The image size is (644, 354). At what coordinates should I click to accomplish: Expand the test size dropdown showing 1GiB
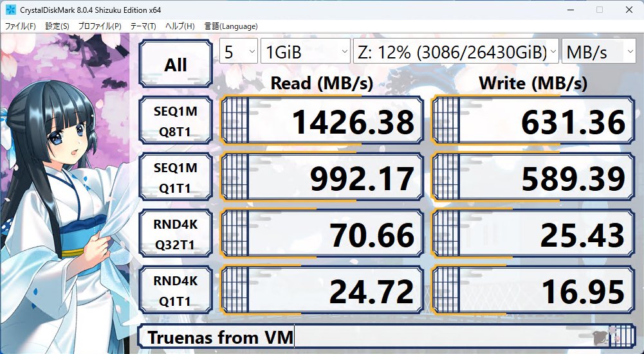pos(306,51)
